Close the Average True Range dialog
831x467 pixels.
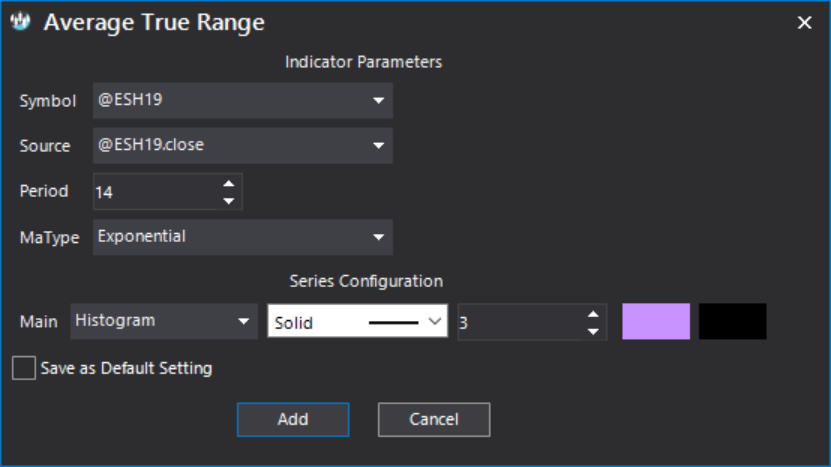(804, 22)
